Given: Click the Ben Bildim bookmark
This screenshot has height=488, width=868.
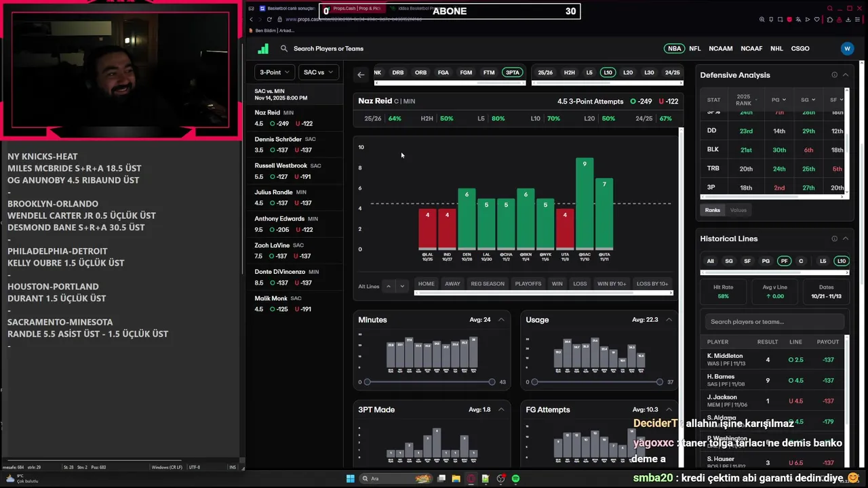Looking at the screenshot, I should tap(271, 30).
